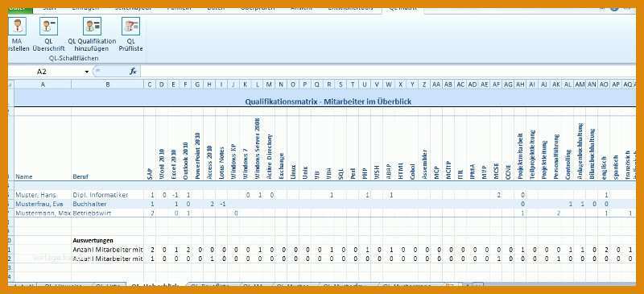The height and width of the screenshot is (294, 644).
Task: Click the fx insert function icon
Action: click(133, 72)
